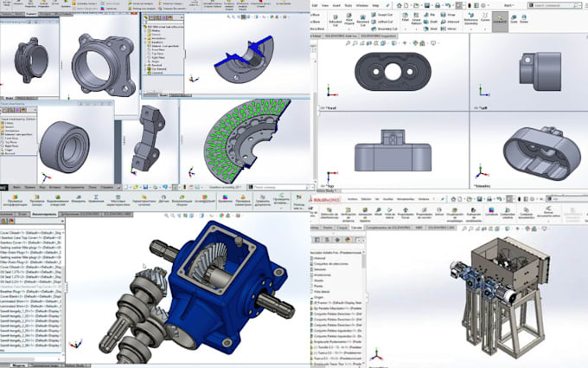Select Front Plane in the bearing window feature tree
Viewport: 588px width, 368px height.
[x=11, y=139]
